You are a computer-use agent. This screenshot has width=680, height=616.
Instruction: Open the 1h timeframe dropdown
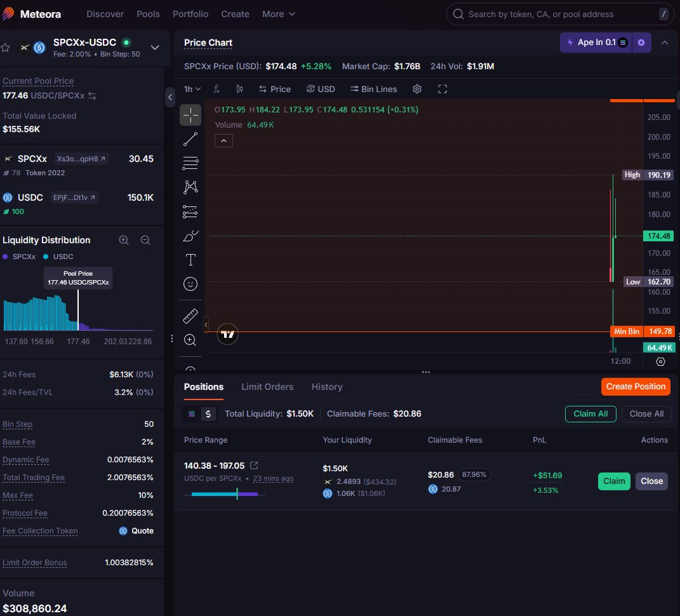(x=192, y=89)
